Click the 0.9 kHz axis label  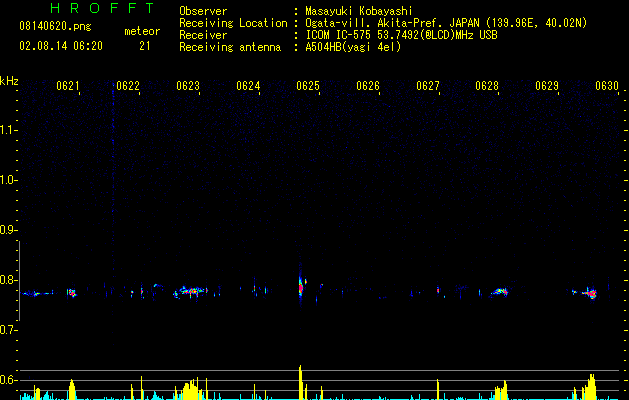(8, 230)
